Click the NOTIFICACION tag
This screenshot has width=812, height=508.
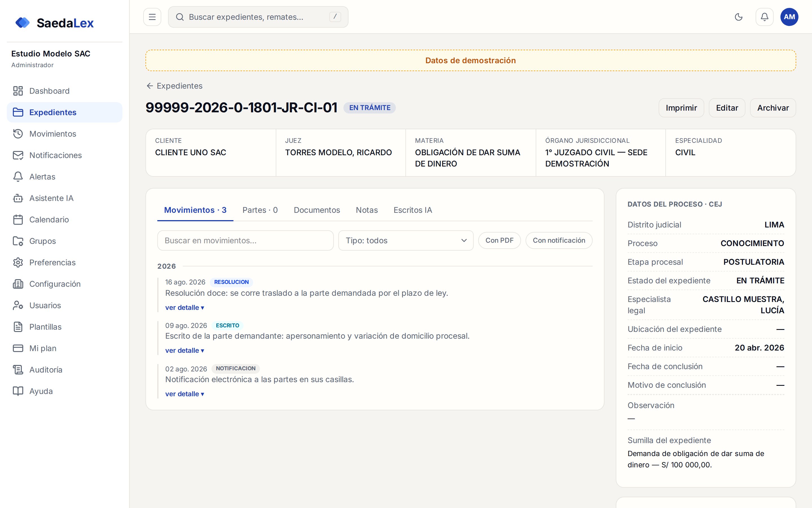point(235,369)
